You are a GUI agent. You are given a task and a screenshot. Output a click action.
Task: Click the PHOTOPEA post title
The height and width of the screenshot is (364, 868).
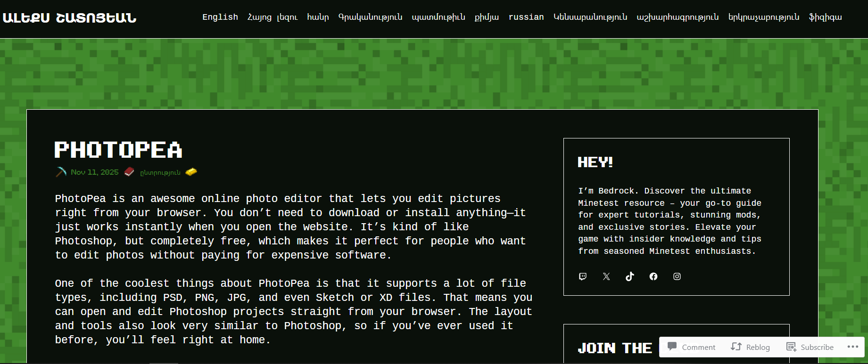[118, 150]
